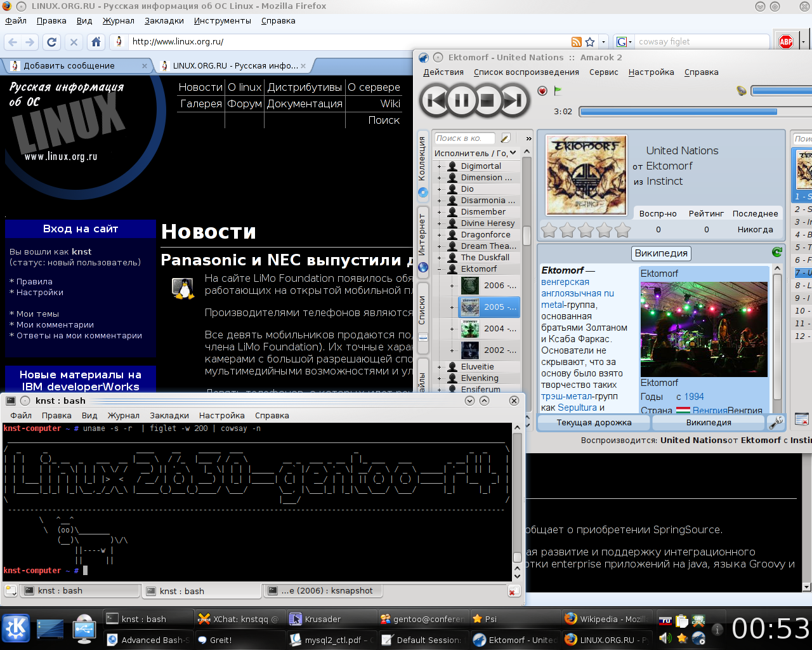
Task: Click the clipboard Klipper tray icon
Action: [682, 621]
